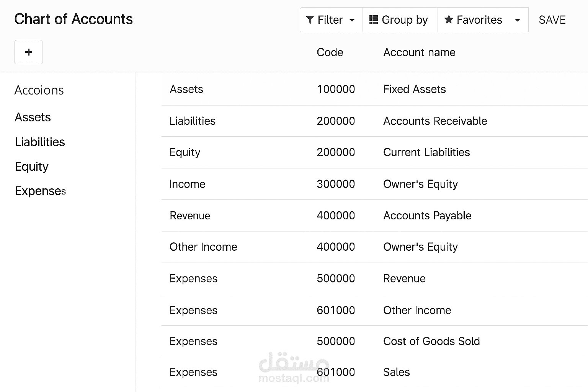Open the Sales account

coord(396,372)
